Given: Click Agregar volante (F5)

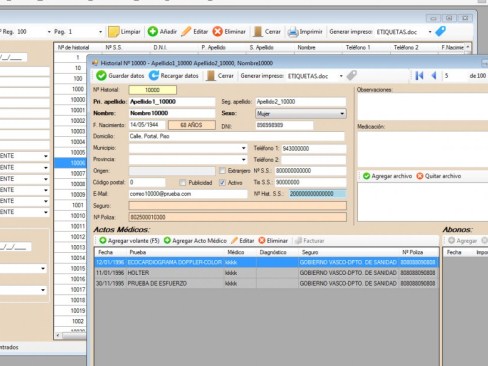Looking at the screenshot, I should pos(129,241).
